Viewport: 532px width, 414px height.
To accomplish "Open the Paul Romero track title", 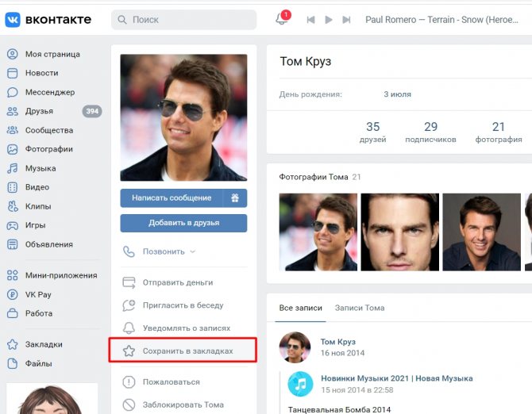I will 441,20.
